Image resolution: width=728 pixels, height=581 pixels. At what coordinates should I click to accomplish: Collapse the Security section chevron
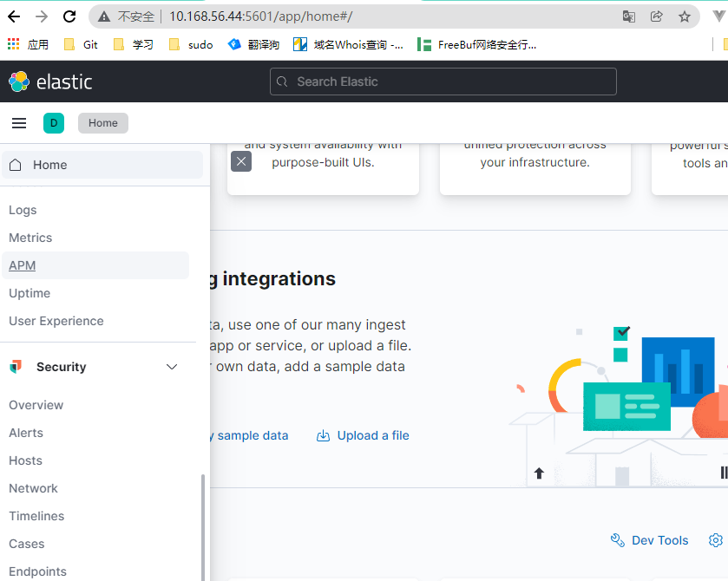[x=172, y=367]
